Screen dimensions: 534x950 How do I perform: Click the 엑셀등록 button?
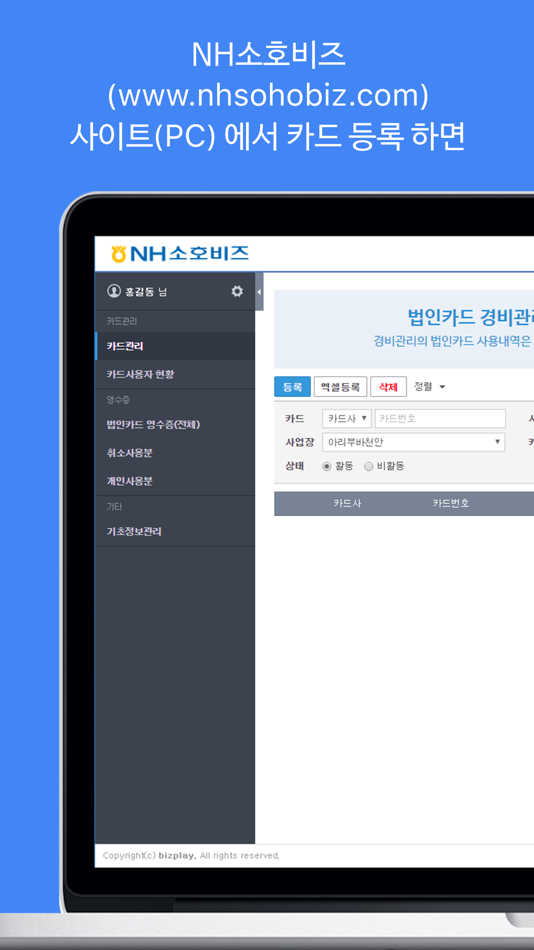pos(340,387)
